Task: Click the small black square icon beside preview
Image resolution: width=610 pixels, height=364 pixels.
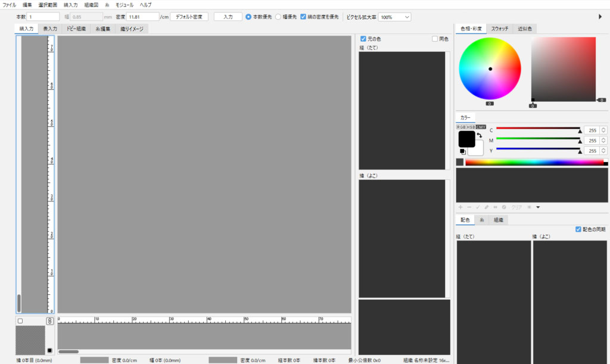Action: point(50,350)
